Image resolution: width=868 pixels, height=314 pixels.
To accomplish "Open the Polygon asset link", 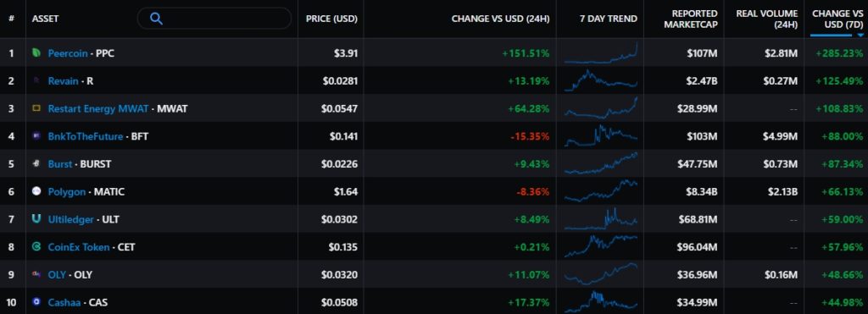I will point(66,192).
